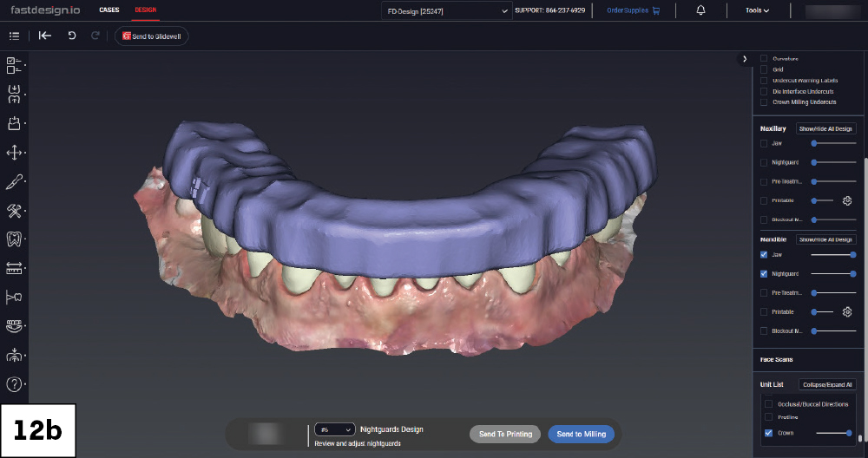
Task: Open the list menu icon in top toolbar
Action: pyautogui.click(x=15, y=36)
